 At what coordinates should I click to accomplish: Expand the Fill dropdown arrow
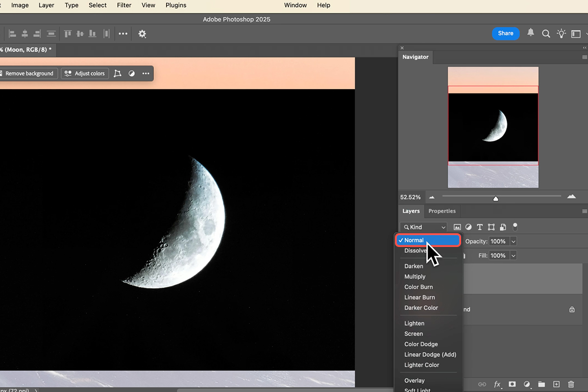point(514,256)
